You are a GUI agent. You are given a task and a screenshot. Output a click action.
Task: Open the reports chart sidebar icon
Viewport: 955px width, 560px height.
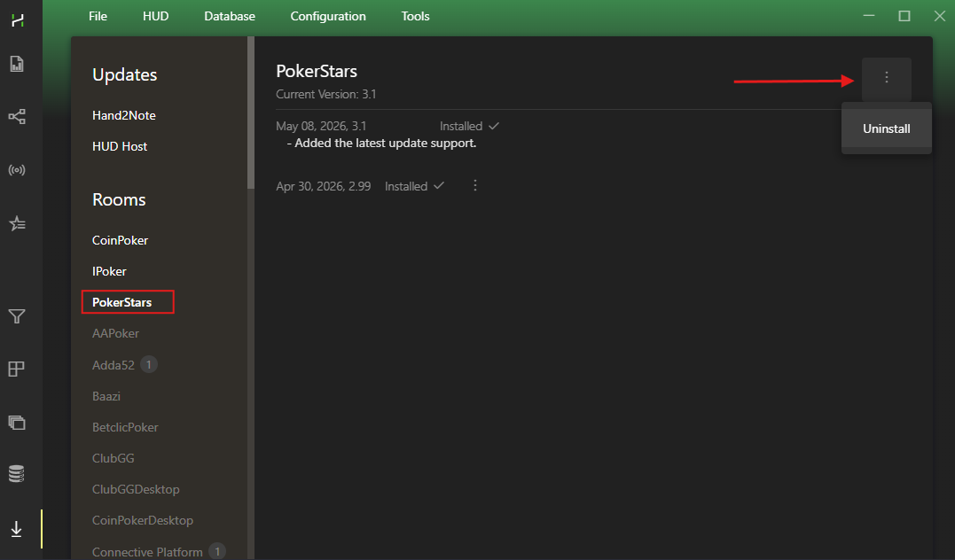click(x=17, y=64)
